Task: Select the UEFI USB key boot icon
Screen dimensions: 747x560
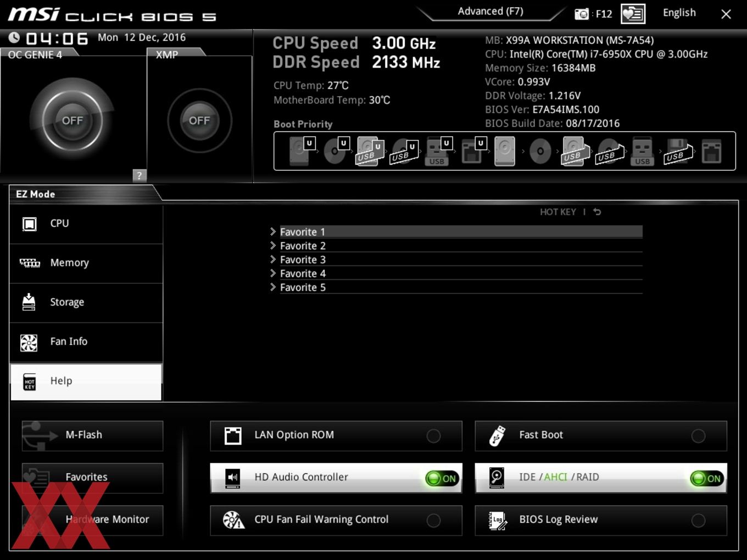Action: click(438, 151)
